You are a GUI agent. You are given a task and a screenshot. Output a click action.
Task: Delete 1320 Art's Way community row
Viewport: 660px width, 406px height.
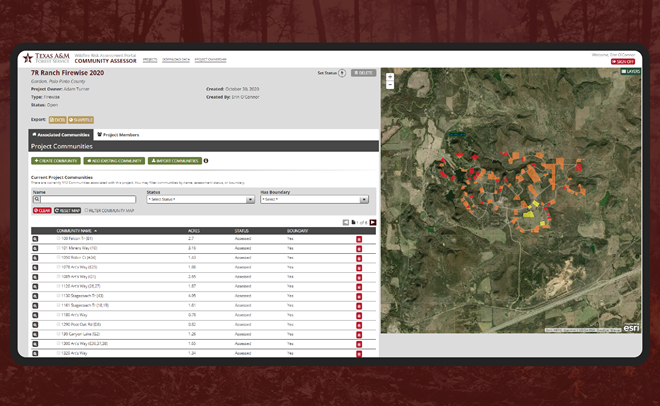(x=359, y=354)
